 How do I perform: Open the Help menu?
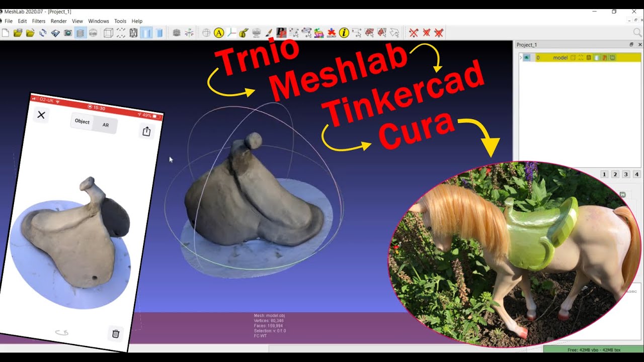click(x=137, y=21)
